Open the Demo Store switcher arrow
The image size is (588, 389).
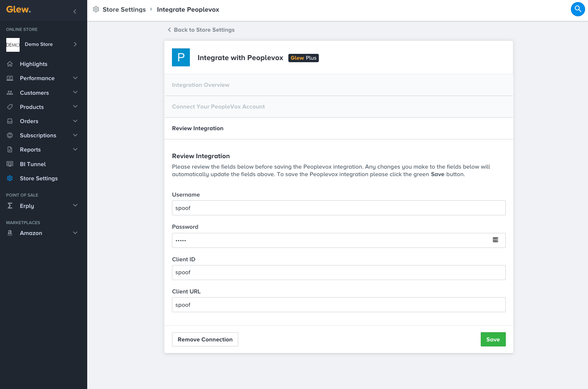75,44
